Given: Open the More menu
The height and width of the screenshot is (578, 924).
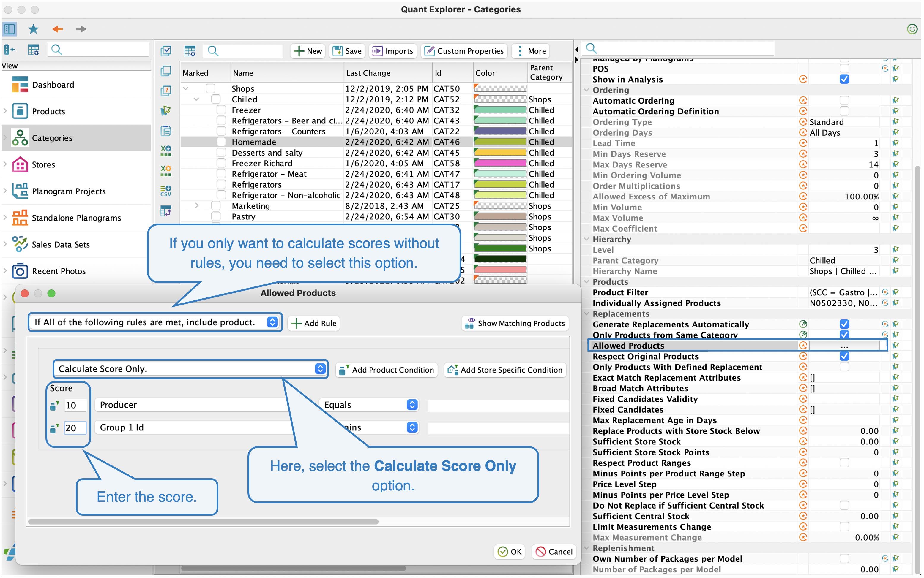Looking at the screenshot, I should coord(531,51).
